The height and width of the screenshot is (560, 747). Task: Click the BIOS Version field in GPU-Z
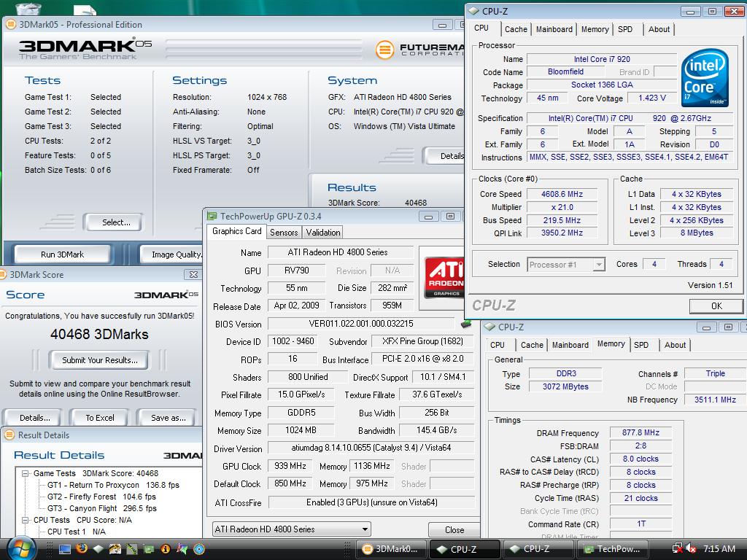[x=361, y=324]
